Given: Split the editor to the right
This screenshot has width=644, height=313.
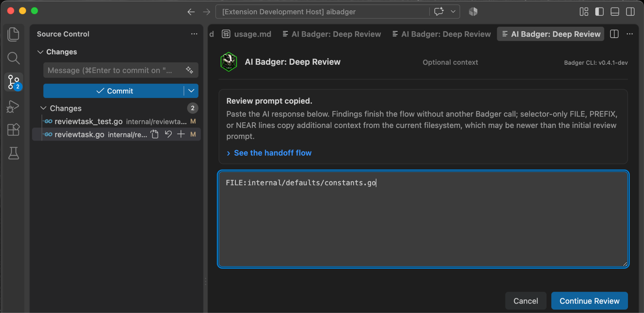Looking at the screenshot, I should pyautogui.click(x=614, y=34).
